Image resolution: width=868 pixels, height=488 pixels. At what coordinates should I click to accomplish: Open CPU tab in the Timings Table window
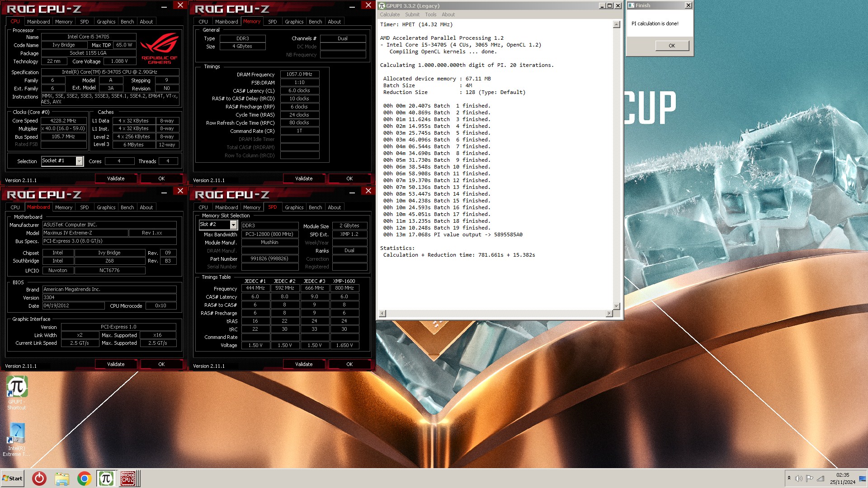click(203, 207)
